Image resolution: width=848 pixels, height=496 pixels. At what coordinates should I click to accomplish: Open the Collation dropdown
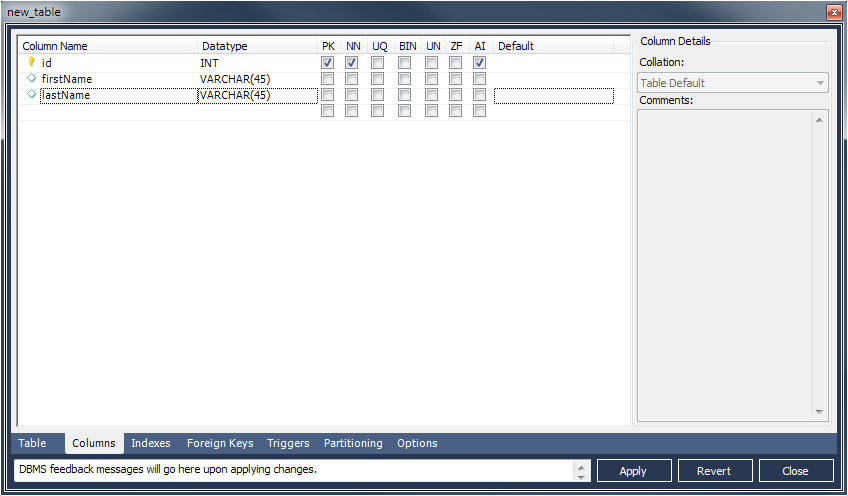point(733,83)
